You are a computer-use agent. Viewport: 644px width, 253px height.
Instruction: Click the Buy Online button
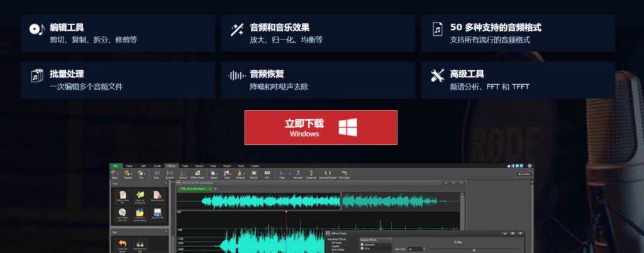523,174
